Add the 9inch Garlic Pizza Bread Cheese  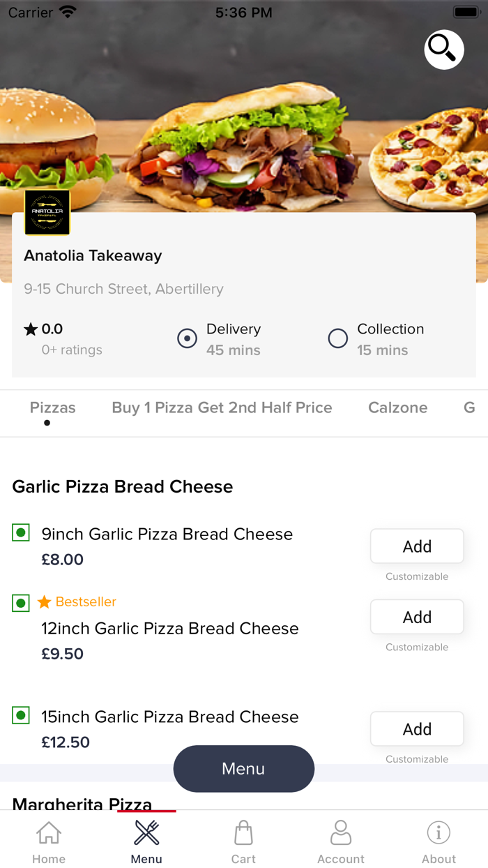coord(416,546)
